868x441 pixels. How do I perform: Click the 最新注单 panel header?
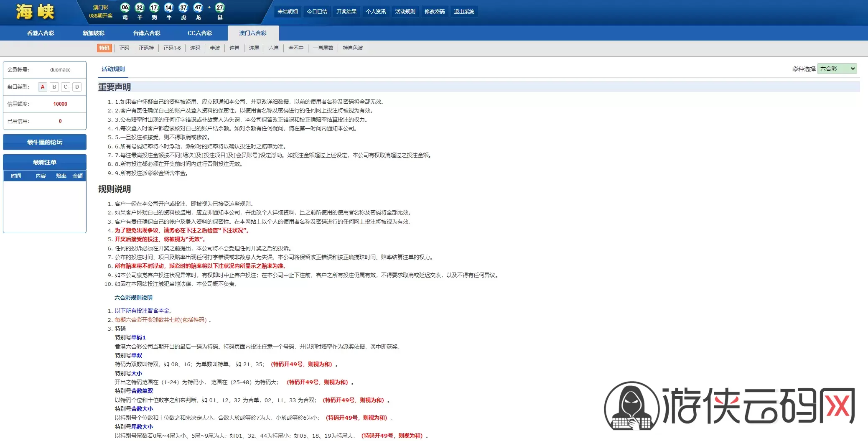[x=45, y=162]
